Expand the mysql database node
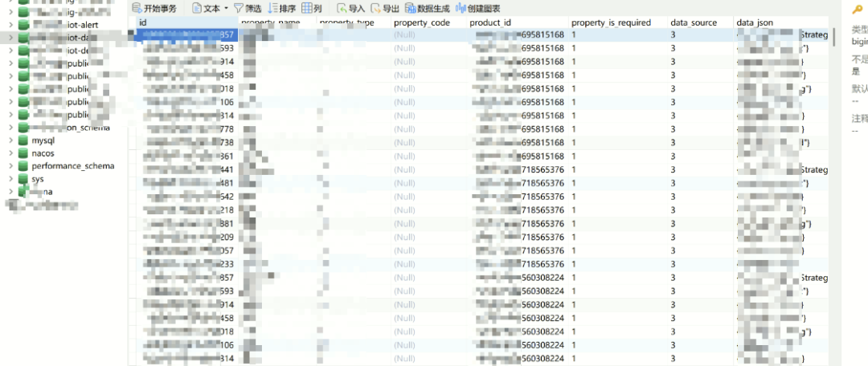868x366 pixels. coord(10,140)
